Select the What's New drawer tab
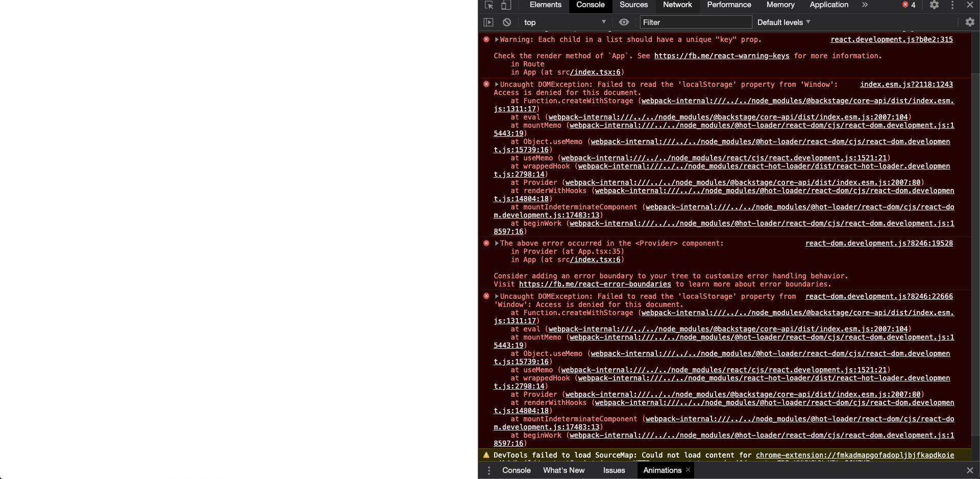 563,470
